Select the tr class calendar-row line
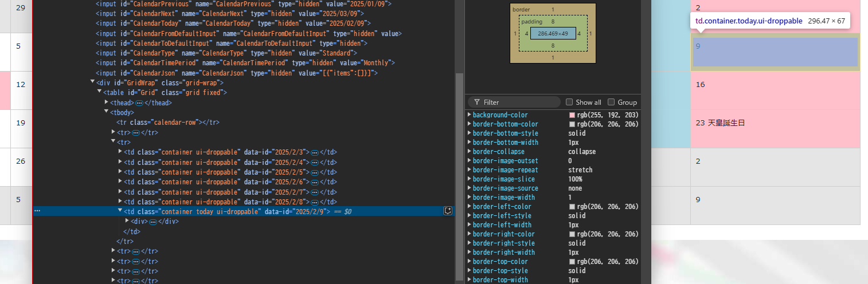Screen dimensions: 868x284 (167, 122)
